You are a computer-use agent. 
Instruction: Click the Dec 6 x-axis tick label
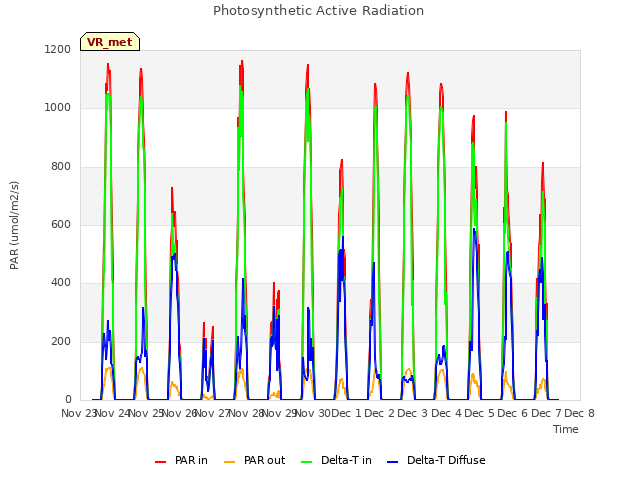[x=513, y=413]
